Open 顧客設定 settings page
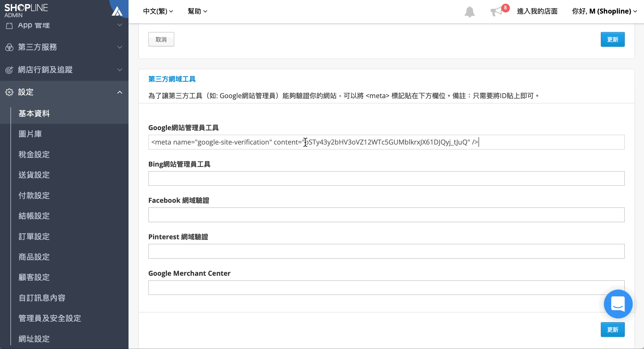The width and height of the screenshot is (644, 349). 34,277
